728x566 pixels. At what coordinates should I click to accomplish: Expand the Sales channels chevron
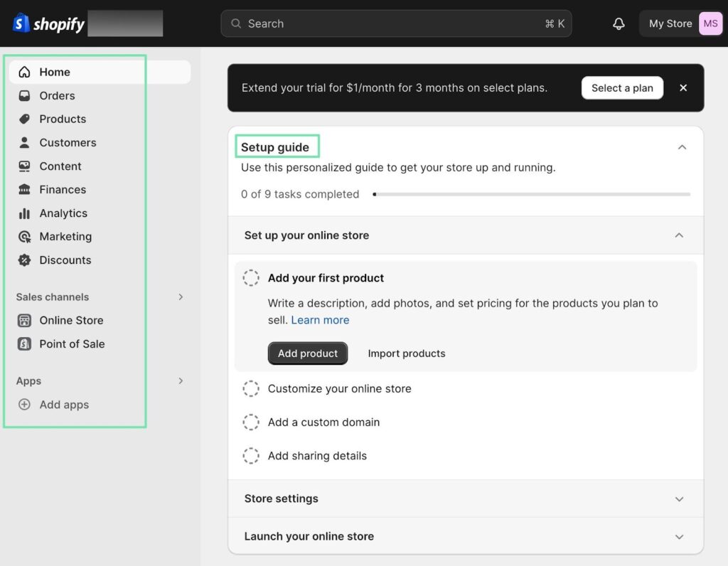point(181,297)
